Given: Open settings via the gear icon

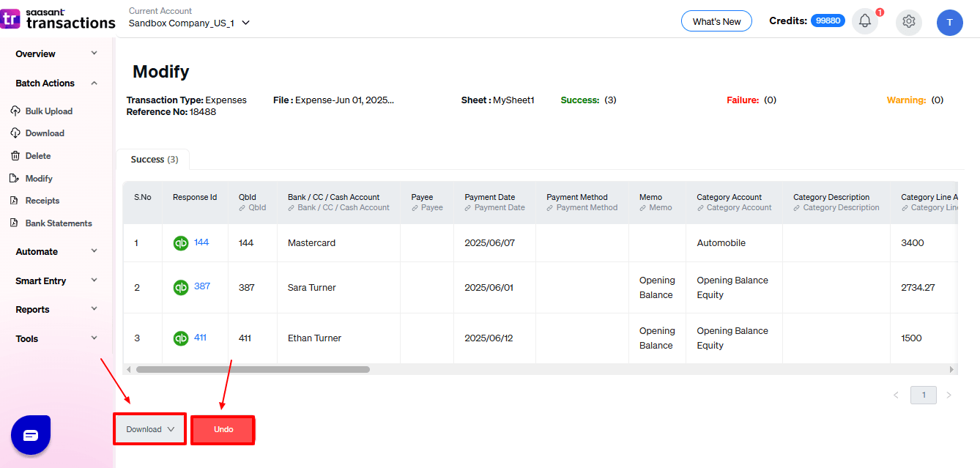Looking at the screenshot, I should (909, 21).
